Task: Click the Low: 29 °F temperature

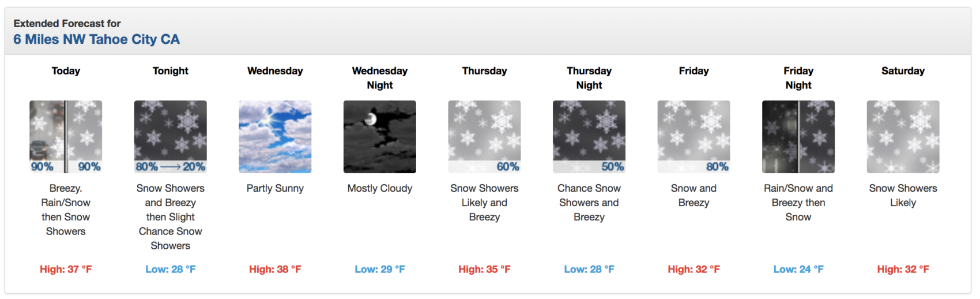Action: [380, 270]
